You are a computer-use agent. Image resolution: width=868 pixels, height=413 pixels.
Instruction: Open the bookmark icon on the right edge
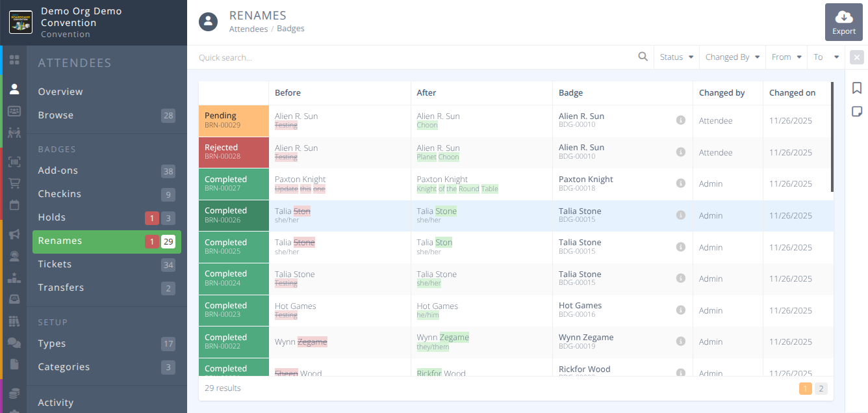pyautogui.click(x=857, y=88)
